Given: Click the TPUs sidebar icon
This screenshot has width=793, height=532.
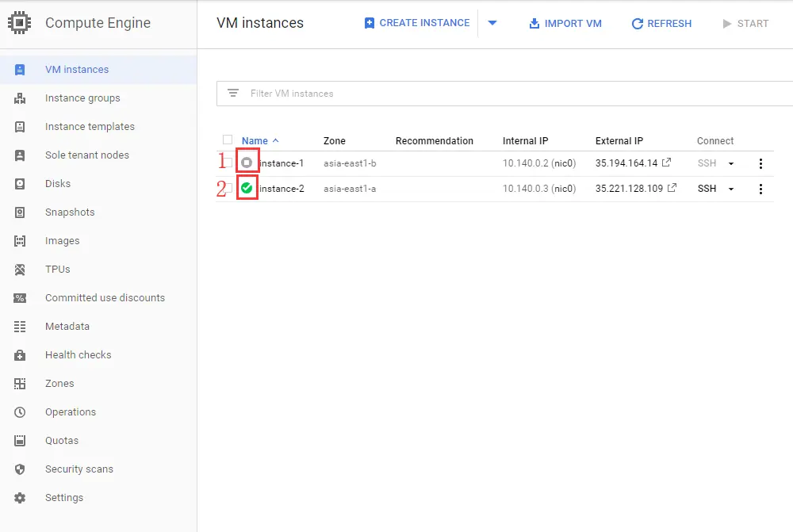Looking at the screenshot, I should coord(20,270).
